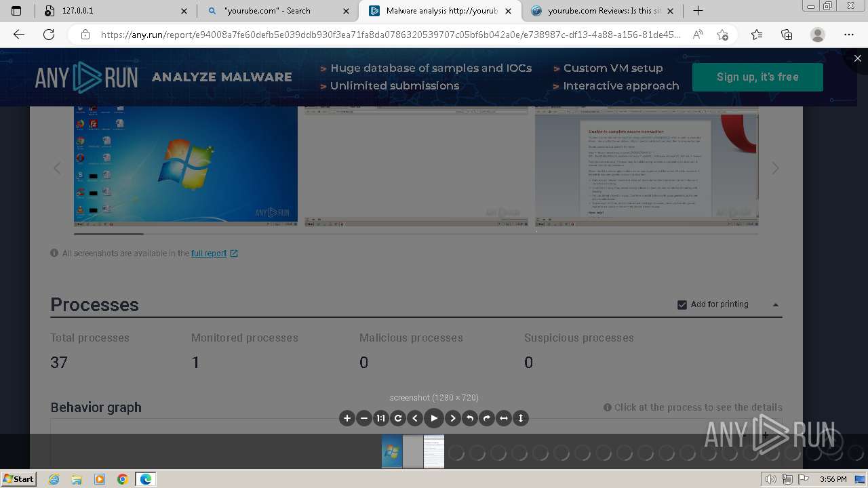Click the screenshots carousel scrollbar
868x488 pixels.
point(108,234)
